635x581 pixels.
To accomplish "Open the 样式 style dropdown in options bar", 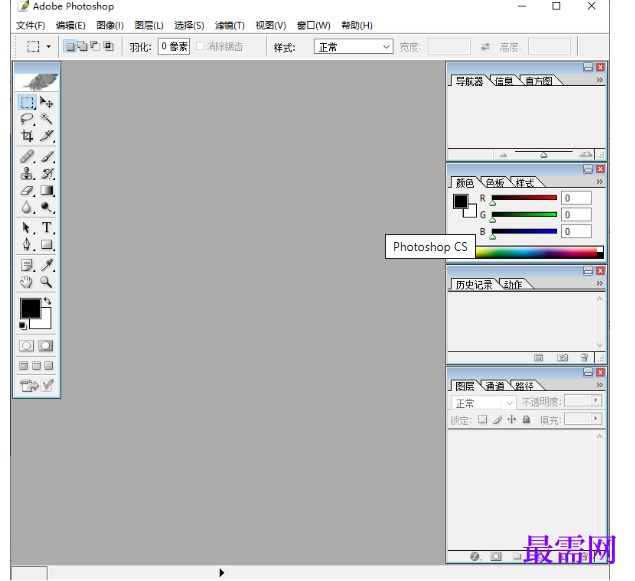I will tap(354, 47).
